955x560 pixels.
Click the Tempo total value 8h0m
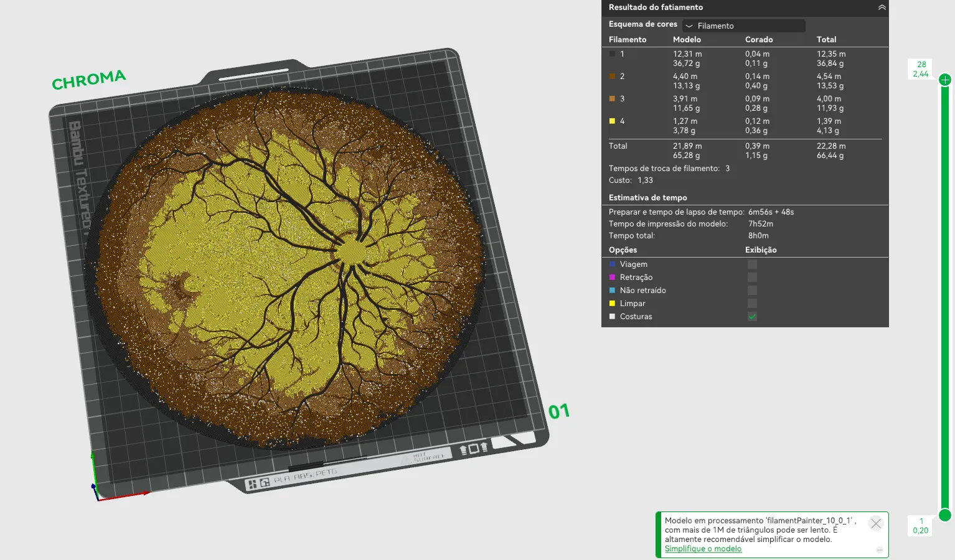point(758,236)
